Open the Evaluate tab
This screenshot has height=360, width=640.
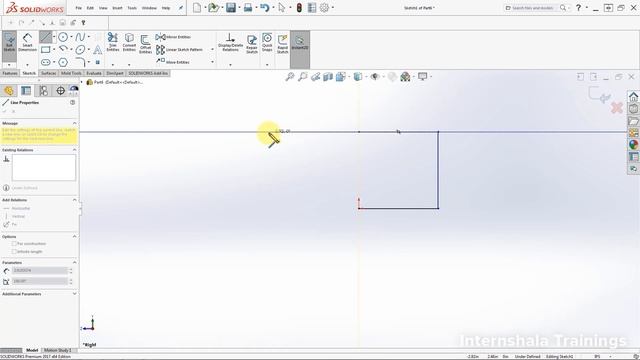[93, 73]
